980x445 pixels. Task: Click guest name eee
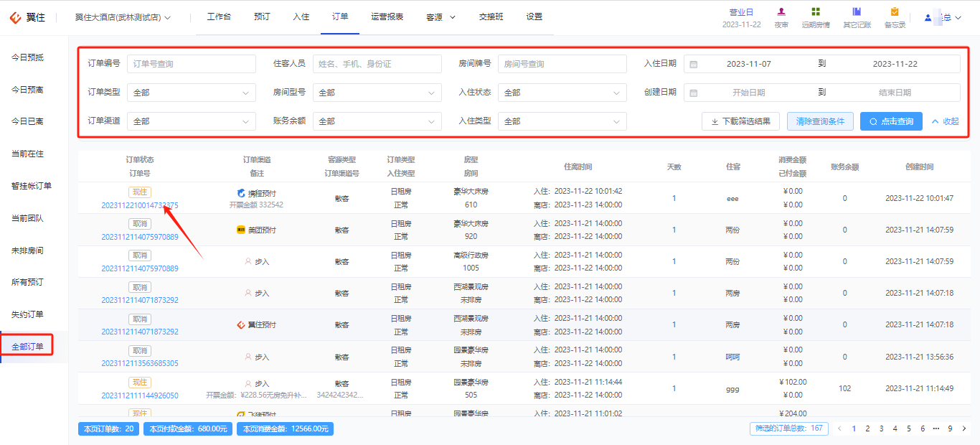(x=732, y=199)
